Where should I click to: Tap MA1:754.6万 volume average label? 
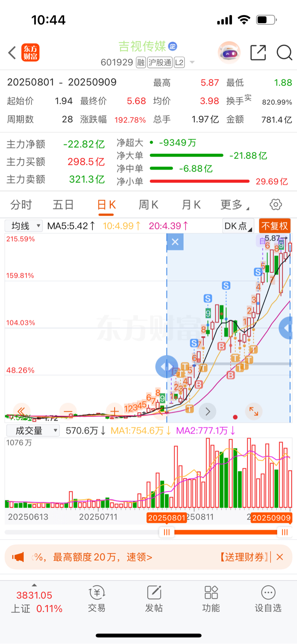[x=141, y=431]
